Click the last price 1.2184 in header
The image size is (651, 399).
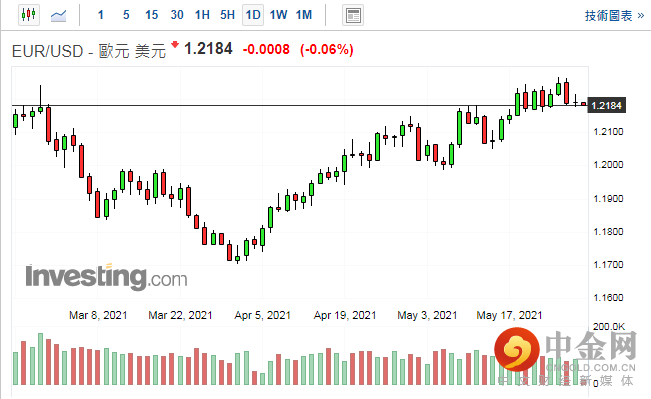208,49
